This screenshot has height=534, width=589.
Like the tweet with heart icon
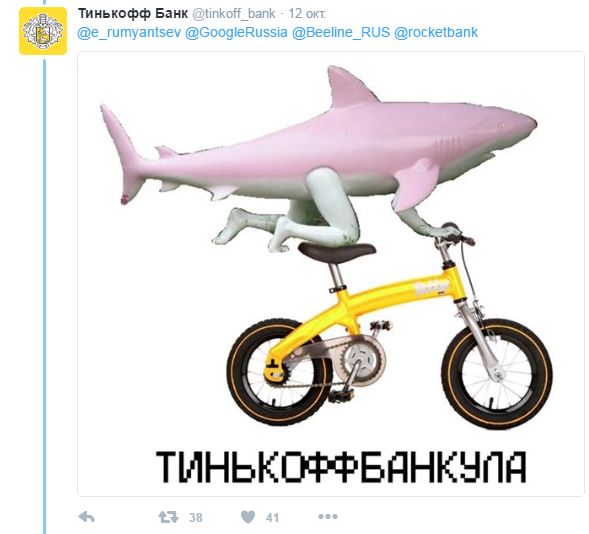tap(248, 517)
